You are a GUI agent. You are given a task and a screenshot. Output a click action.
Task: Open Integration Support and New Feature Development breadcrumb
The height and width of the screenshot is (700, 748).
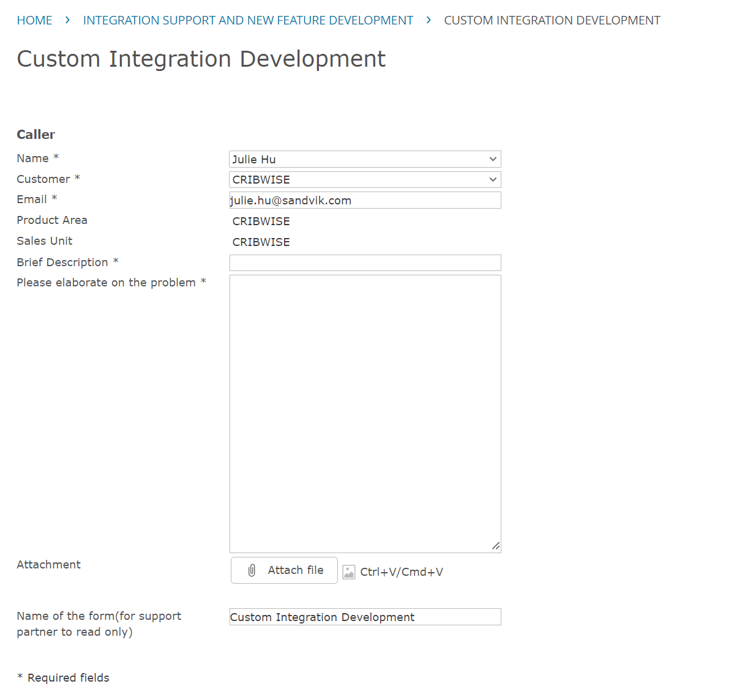[248, 20]
